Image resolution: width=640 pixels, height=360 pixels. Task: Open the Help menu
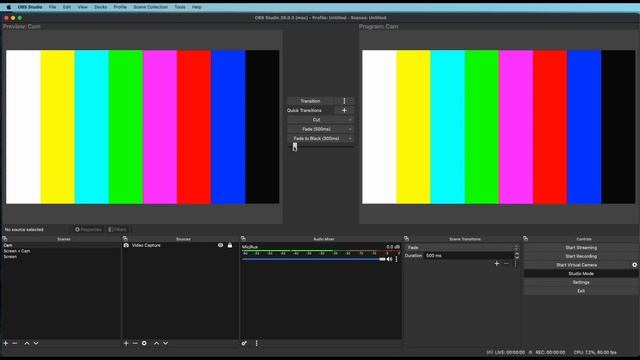pyautogui.click(x=197, y=7)
